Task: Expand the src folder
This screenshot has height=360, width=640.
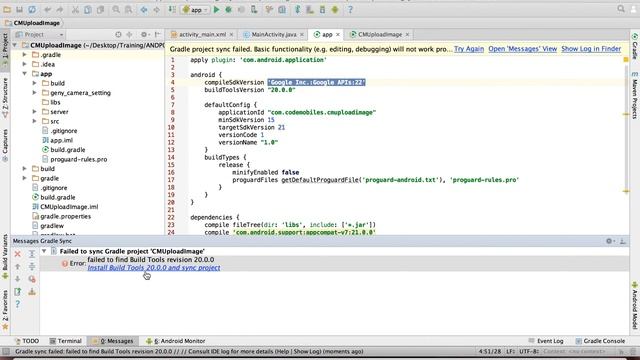Action: click(35, 121)
